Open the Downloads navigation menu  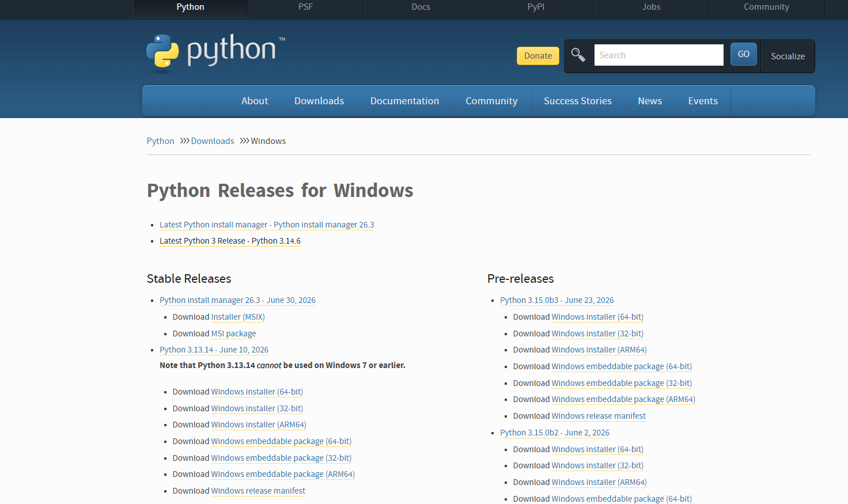319,101
